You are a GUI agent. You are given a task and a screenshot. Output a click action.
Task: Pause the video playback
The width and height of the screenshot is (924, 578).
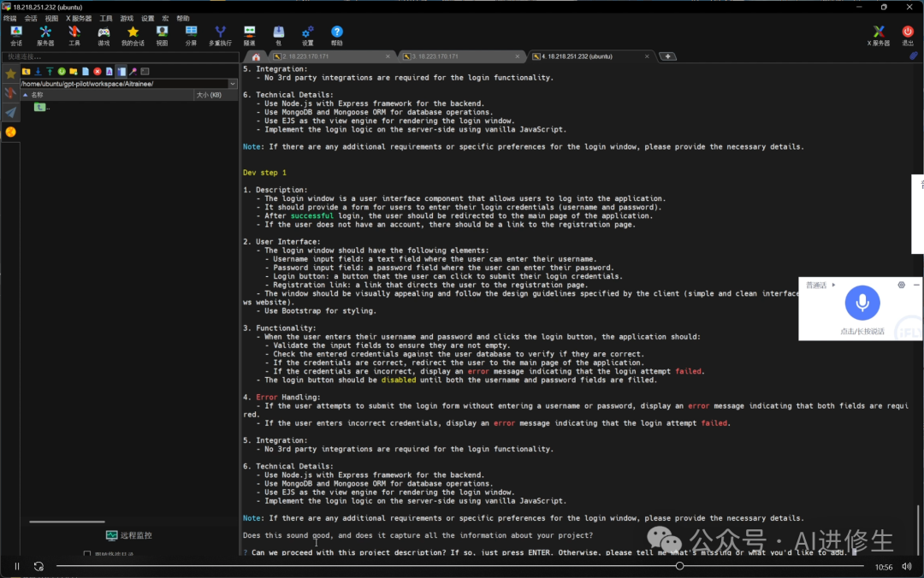coord(17,566)
